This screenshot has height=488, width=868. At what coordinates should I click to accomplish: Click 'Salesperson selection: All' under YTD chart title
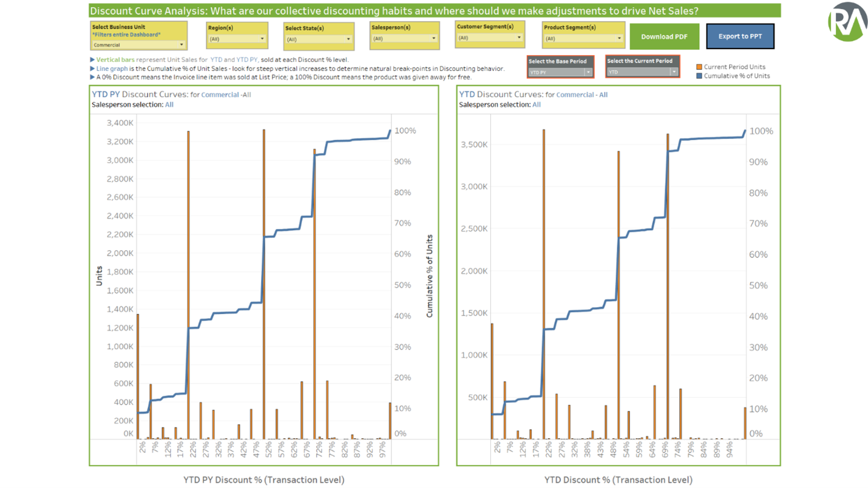500,104
